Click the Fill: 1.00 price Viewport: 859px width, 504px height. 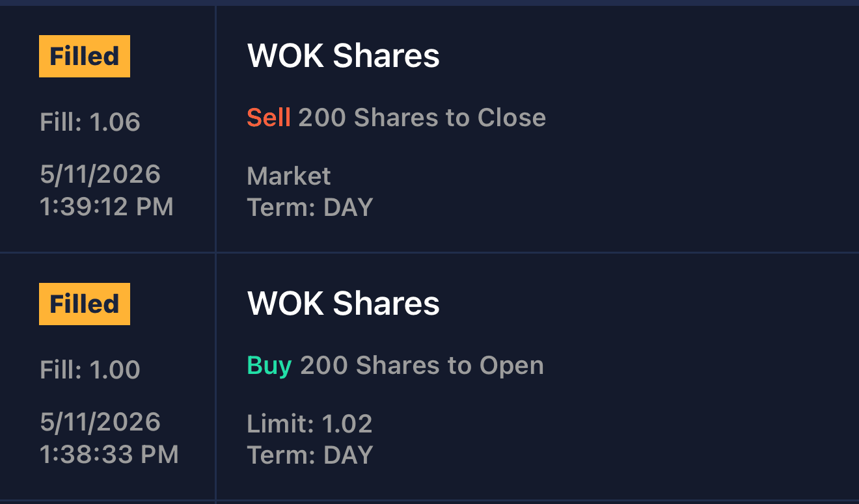click(90, 370)
